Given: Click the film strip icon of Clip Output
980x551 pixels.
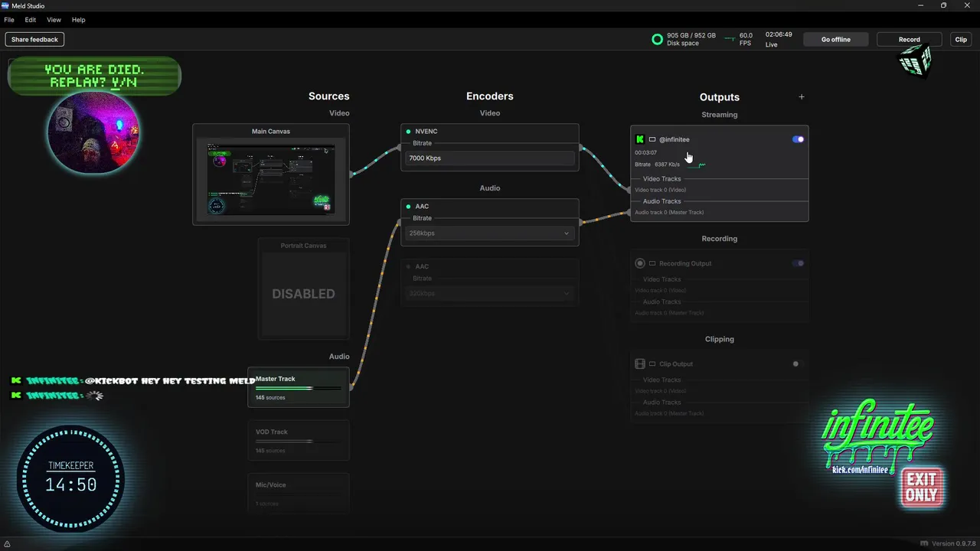Looking at the screenshot, I should 640,364.
